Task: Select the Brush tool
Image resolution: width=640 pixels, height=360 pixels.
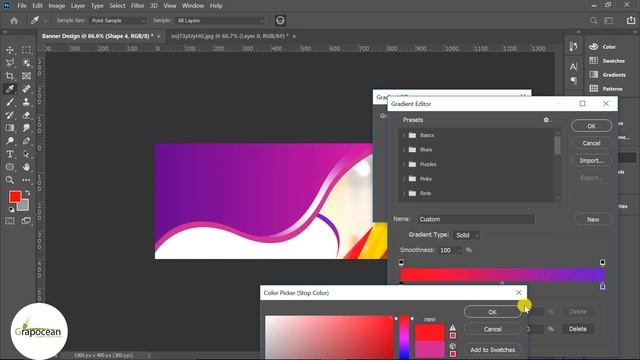Action: 10,102
